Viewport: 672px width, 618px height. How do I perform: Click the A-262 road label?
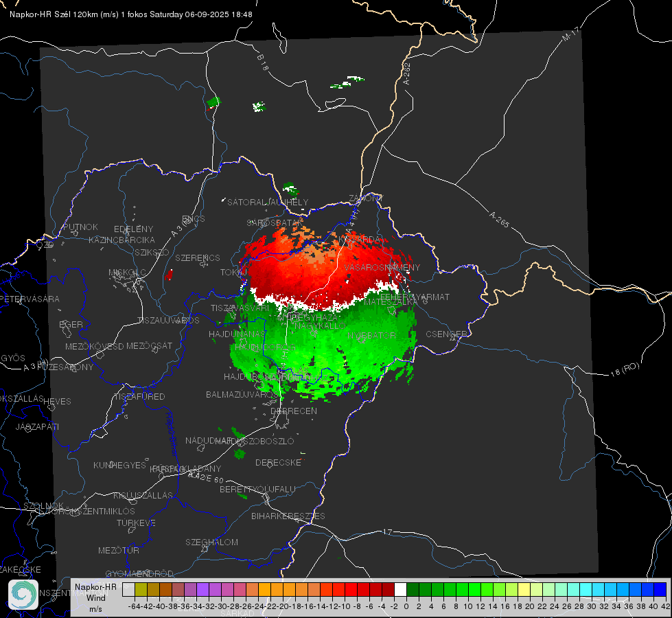click(x=407, y=73)
